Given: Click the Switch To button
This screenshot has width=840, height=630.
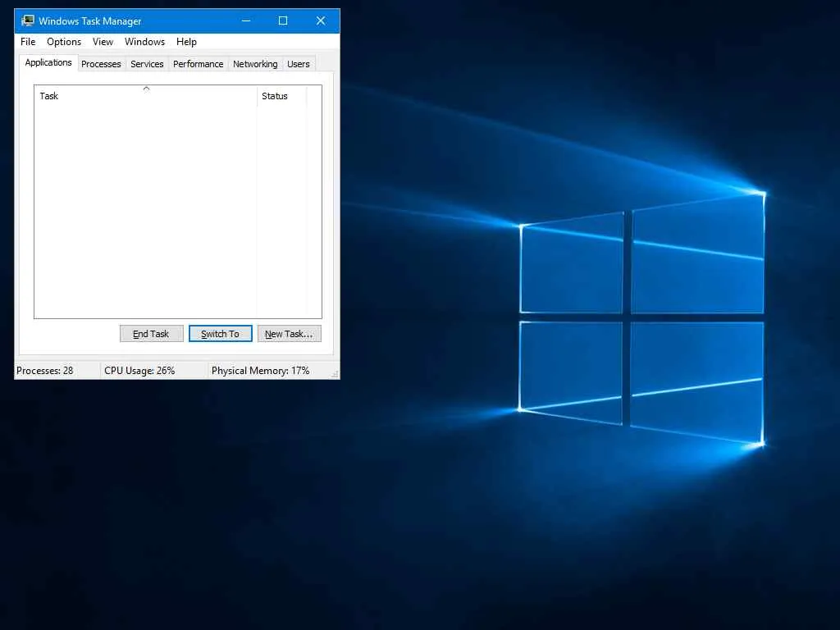Looking at the screenshot, I should click(x=220, y=334).
